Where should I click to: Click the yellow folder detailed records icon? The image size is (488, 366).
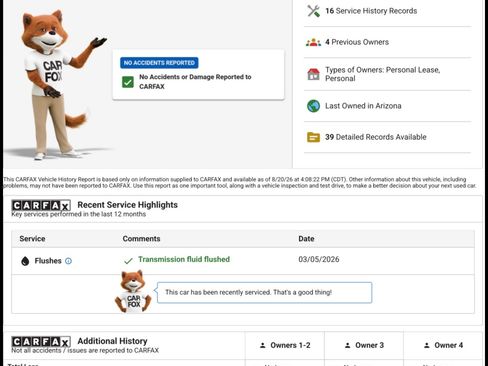click(x=313, y=137)
